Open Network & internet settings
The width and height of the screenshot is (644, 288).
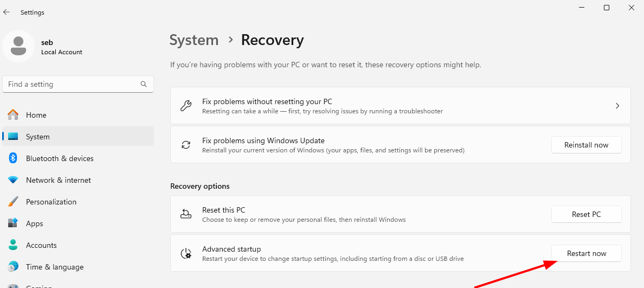(x=58, y=180)
